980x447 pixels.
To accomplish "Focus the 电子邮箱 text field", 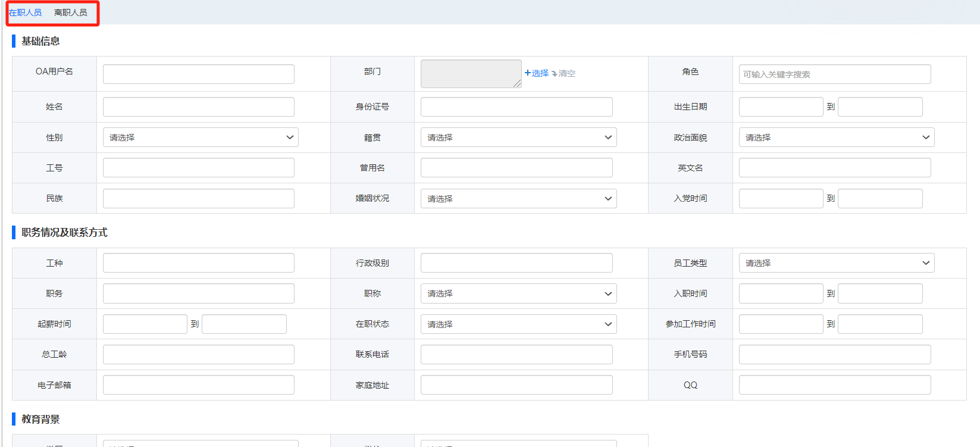I will tap(198, 385).
